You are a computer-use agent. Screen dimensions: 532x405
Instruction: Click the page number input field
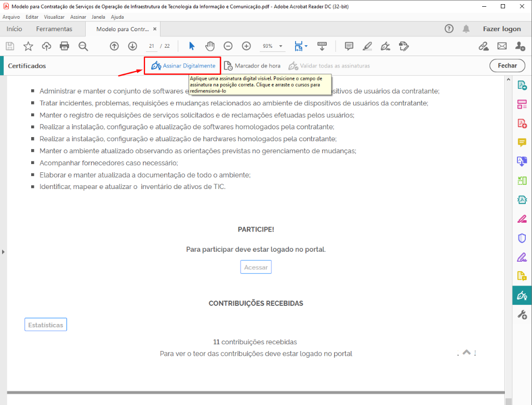(152, 46)
